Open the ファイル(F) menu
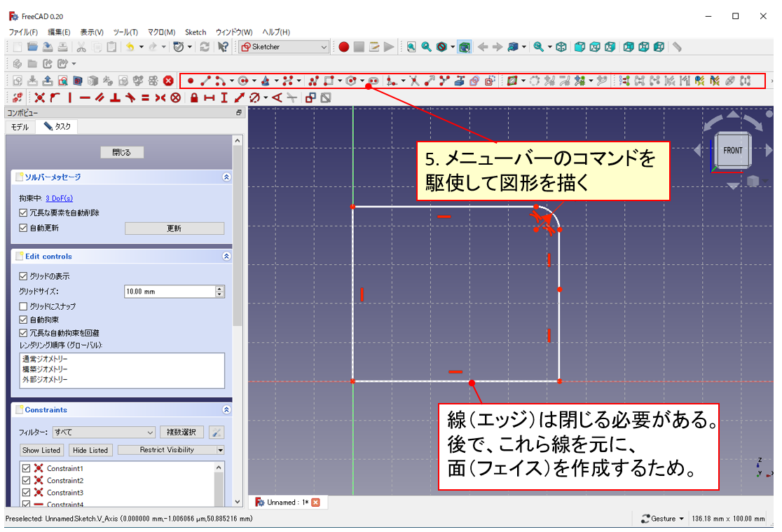The height and width of the screenshot is (532, 782). pos(23,32)
